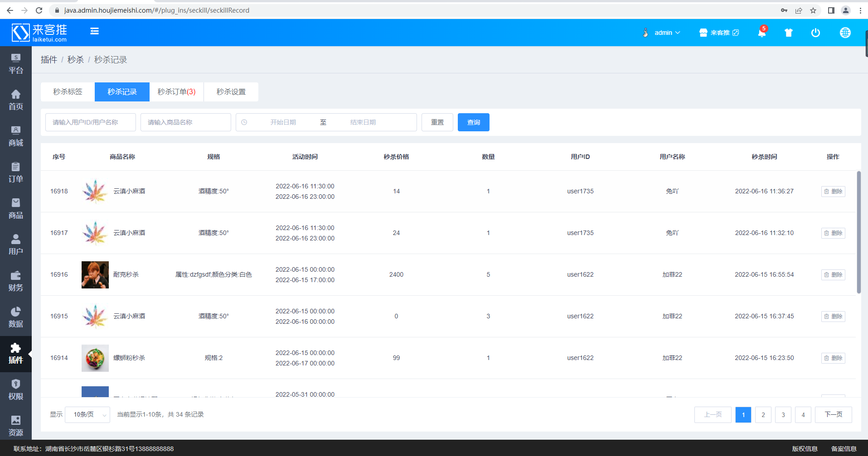Open the 用户 sidebar section

pos(16,245)
